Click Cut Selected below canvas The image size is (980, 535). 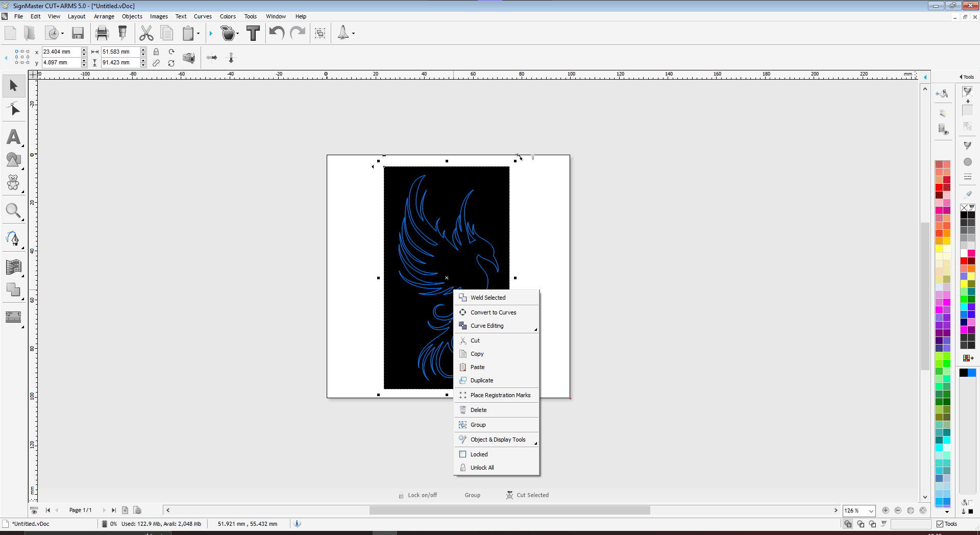[x=527, y=495]
